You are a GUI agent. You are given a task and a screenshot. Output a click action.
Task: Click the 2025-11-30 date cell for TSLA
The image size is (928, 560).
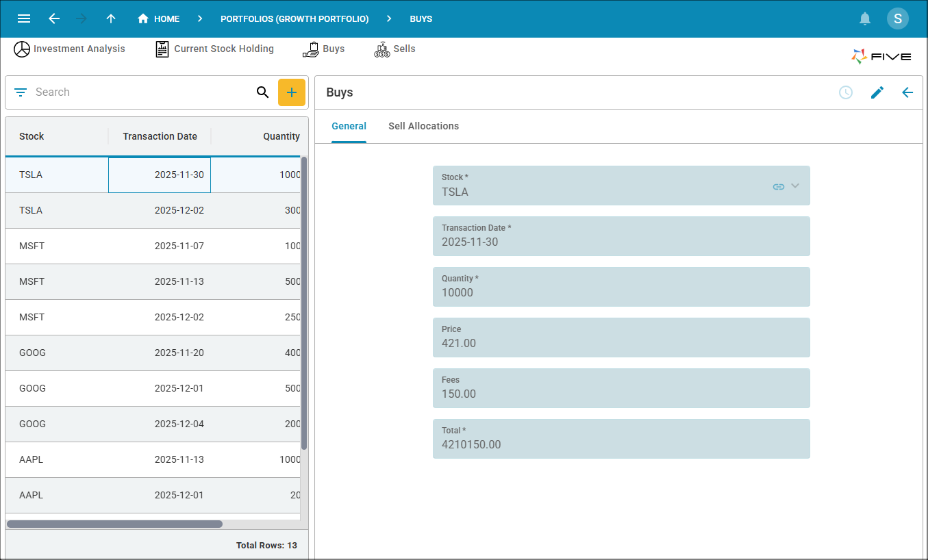[160, 175]
